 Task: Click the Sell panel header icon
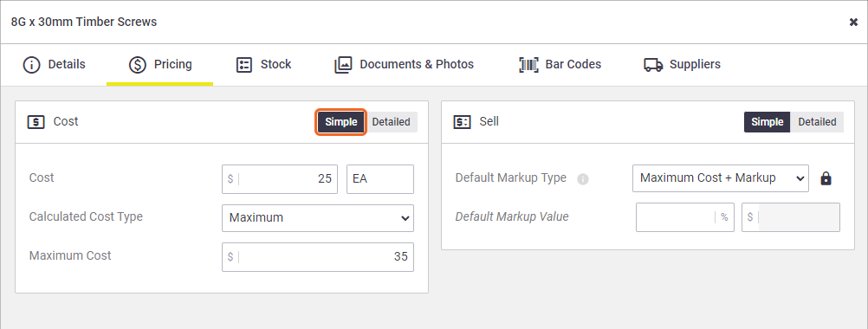coord(463,122)
